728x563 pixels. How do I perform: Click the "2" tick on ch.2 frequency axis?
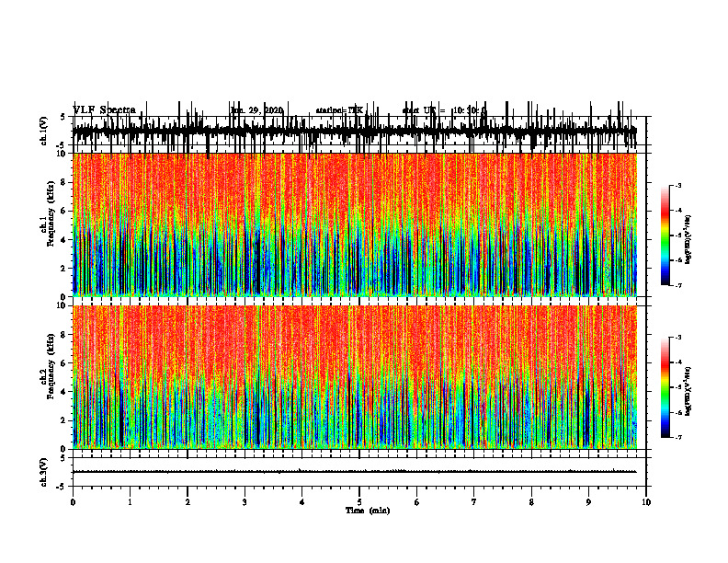[64, 420]
